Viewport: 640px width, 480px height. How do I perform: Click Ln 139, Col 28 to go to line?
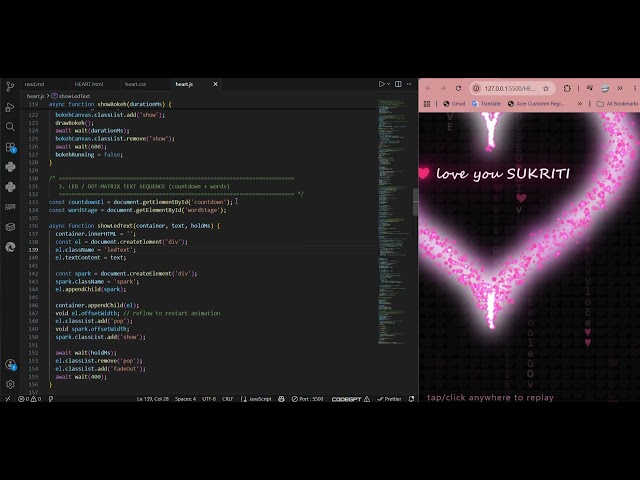pyautogui.click(x=153, y=399)
